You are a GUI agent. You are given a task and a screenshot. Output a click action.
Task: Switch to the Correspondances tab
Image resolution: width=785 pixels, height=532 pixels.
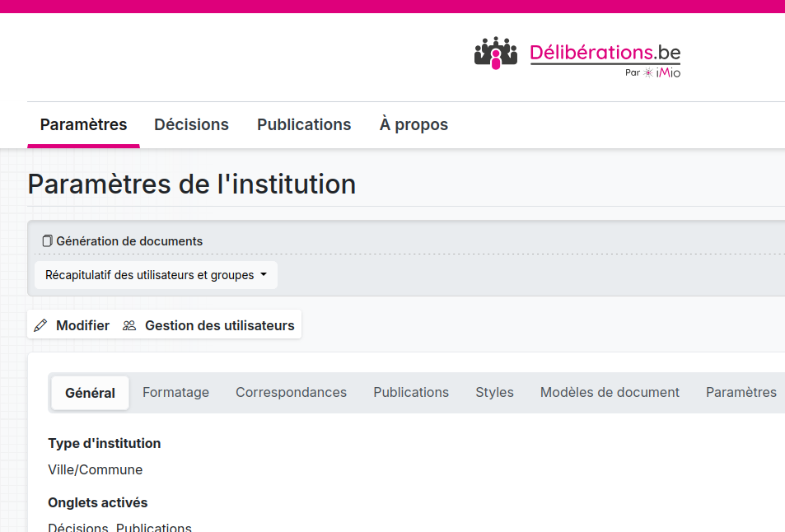(x=291, y=392)
